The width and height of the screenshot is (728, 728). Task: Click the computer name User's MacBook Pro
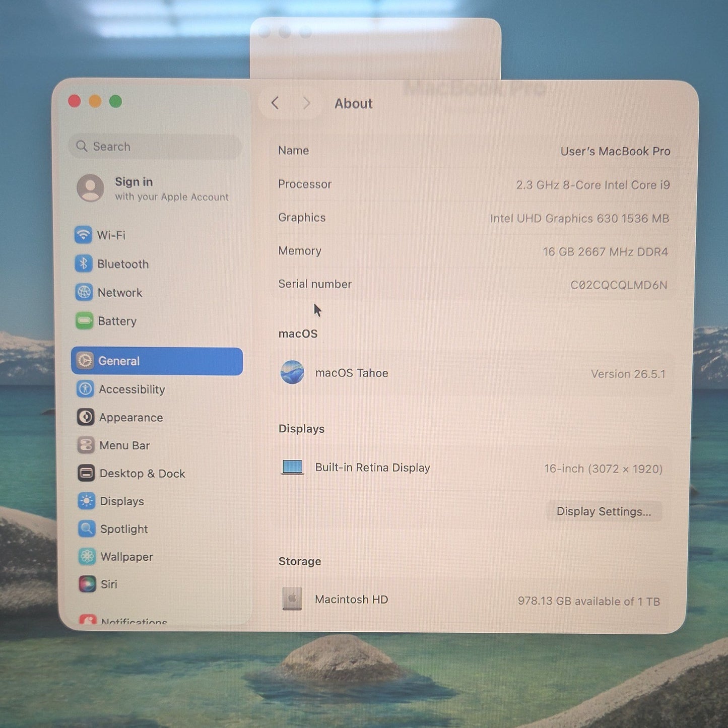click(615, 151)
